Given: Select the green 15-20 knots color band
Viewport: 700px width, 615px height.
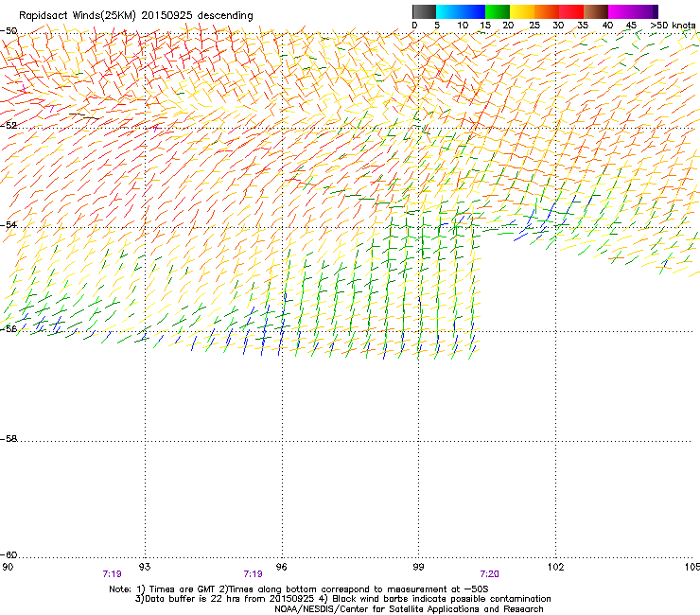Looking at the screenshot, I should coord(498,11).
